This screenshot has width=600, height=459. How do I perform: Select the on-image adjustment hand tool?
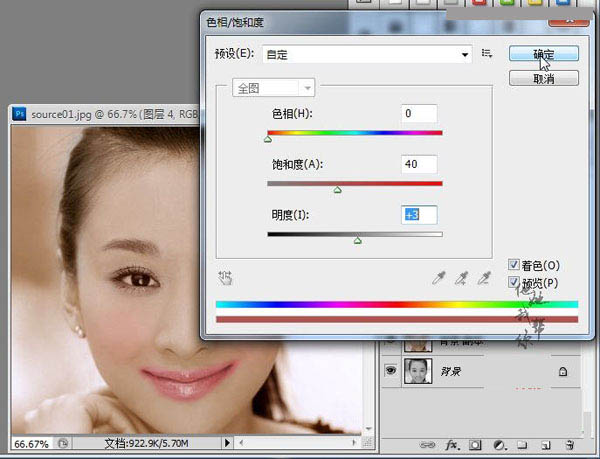[225, 278]
